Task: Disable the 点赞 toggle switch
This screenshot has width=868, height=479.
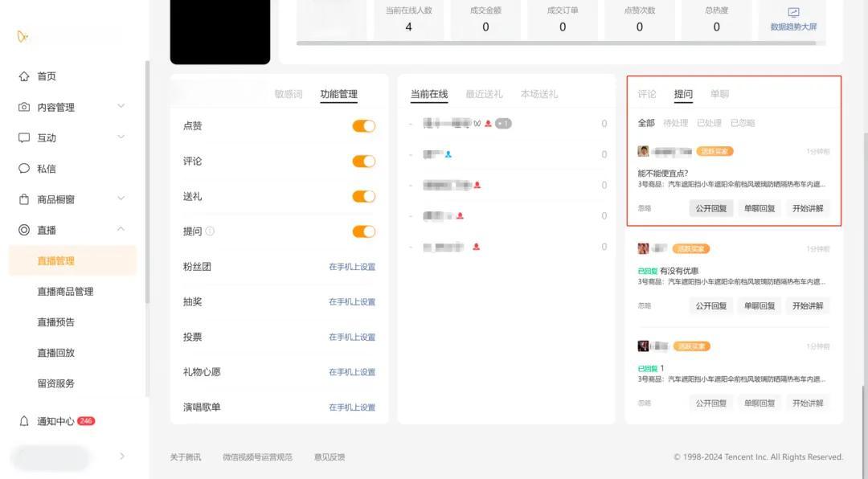Action: point(363,126)
